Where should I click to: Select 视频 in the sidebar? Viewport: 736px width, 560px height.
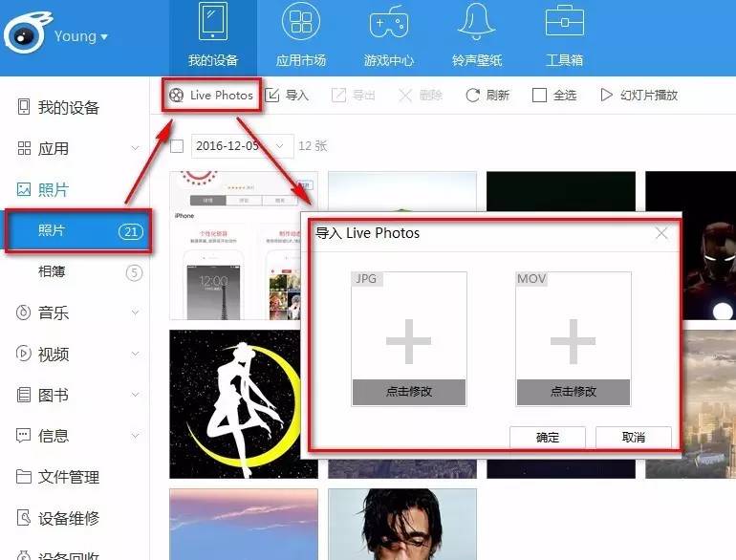(x=43, y=354)
